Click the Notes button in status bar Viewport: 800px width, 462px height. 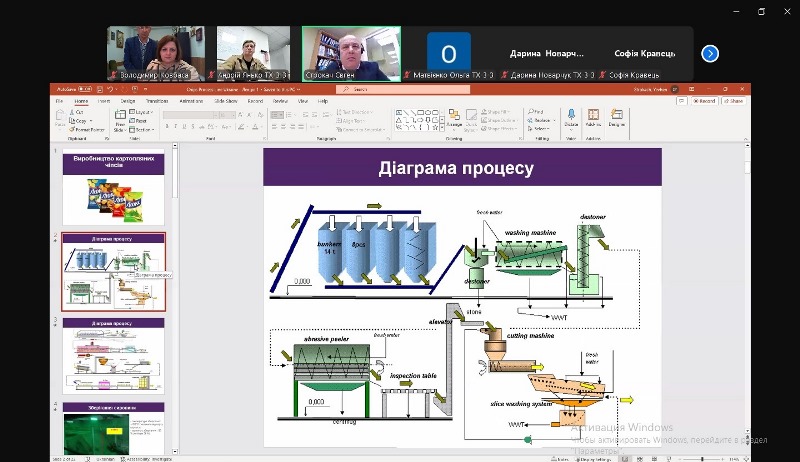pyautogui.click(x=560, y=458)
